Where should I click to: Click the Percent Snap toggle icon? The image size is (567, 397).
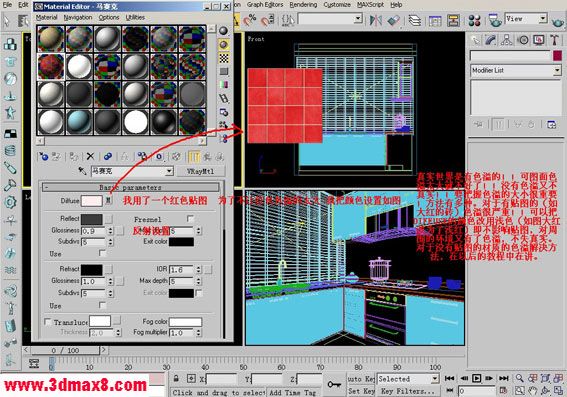coord(250,20)
